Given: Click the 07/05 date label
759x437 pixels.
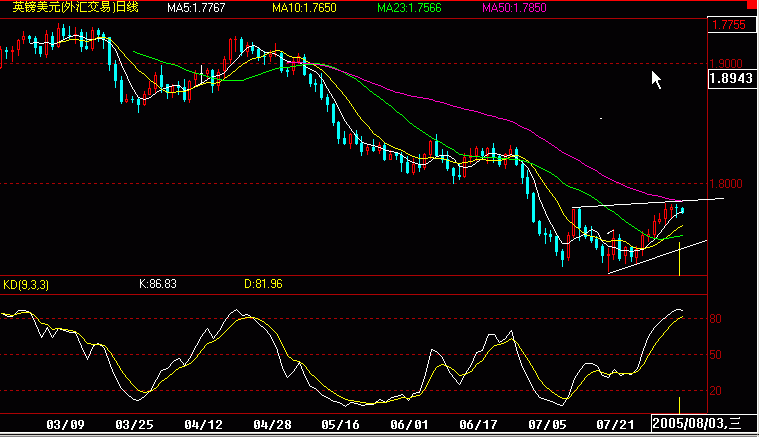Looking at the screenshot, I should (x=547, y=425).
